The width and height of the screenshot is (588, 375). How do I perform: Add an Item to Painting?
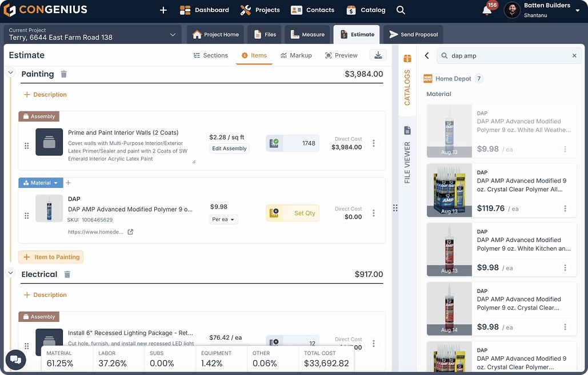click(51, 257)
